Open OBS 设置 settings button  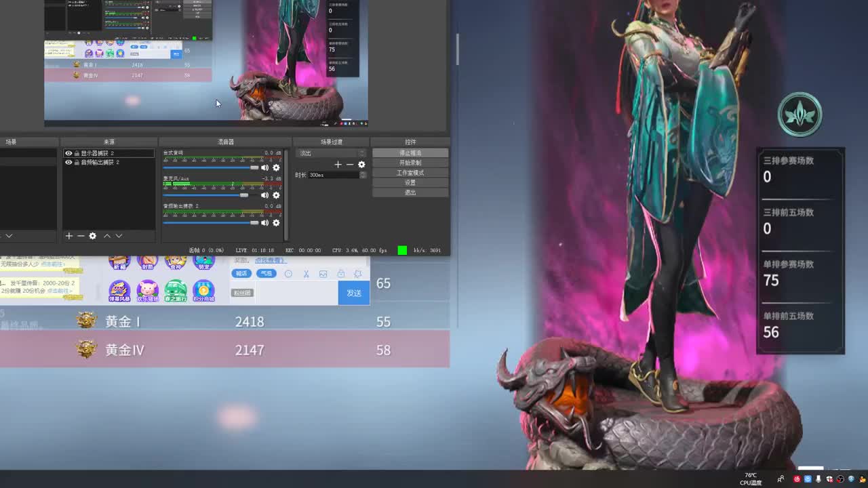click(410, 182)
